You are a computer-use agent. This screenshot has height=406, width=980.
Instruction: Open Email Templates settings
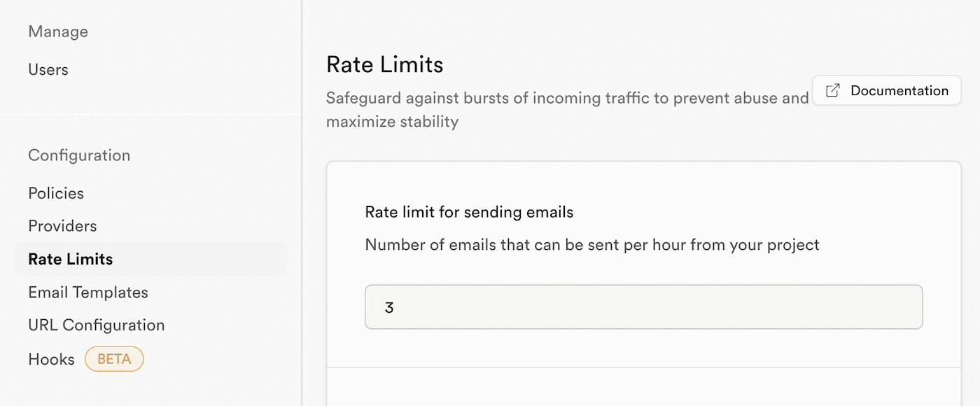click(87, 292)
